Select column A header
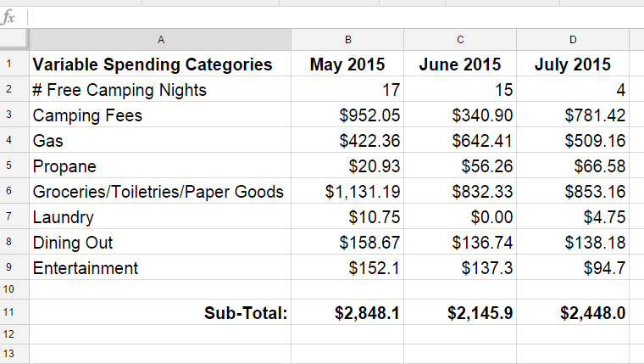 point(161,40)
